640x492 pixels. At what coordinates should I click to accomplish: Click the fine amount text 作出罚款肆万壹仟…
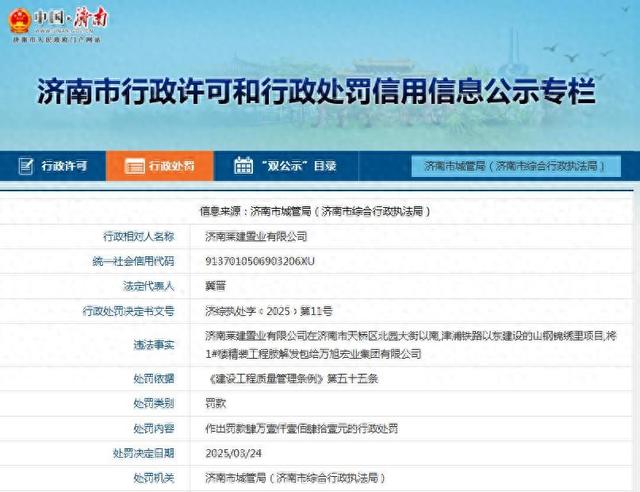pos(302,428)
